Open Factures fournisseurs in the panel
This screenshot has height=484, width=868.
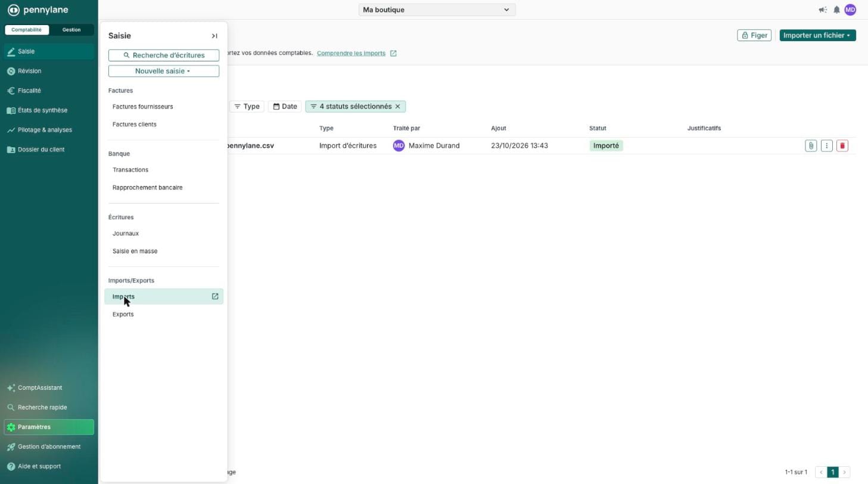143,107
